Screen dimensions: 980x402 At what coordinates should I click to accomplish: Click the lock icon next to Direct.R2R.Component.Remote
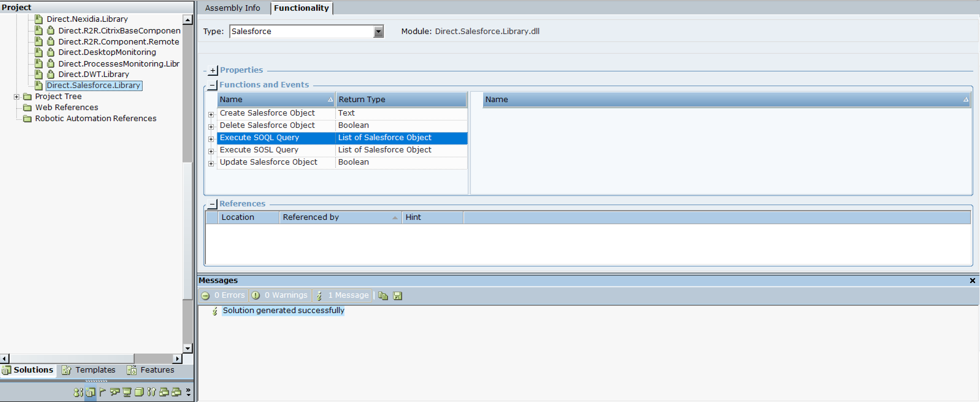click(x=50, y=41)
